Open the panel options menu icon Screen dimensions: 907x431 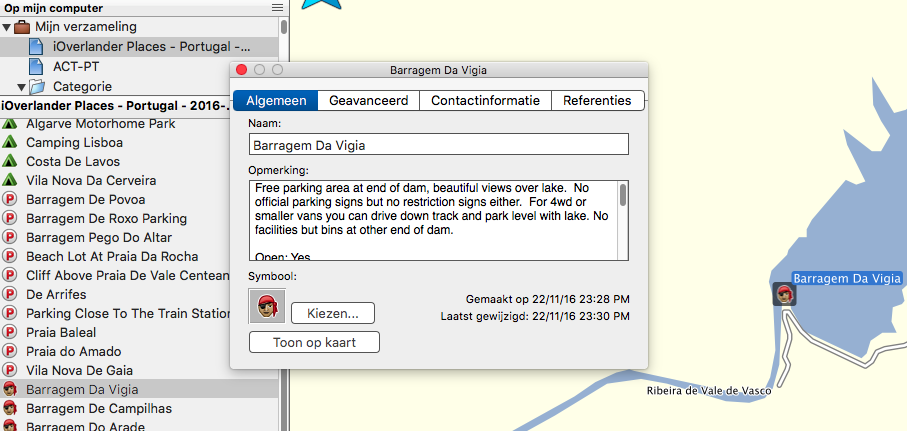click(x=277, y=8)
